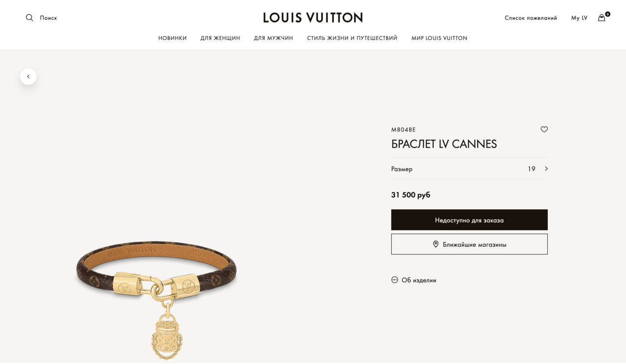Open the shopping bag icon
This screenshot has width=626, height=364.
pos(602,18)
